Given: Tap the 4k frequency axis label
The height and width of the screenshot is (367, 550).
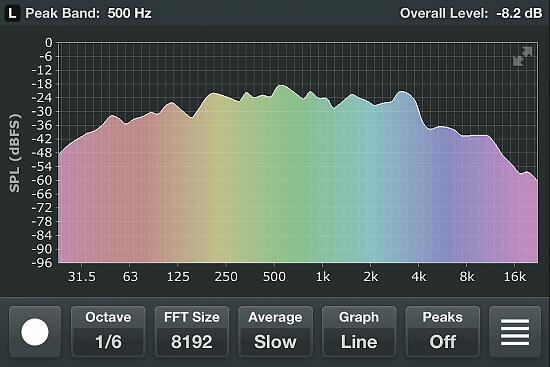Looking at the screenshot, I should click(x=419, y=276).
